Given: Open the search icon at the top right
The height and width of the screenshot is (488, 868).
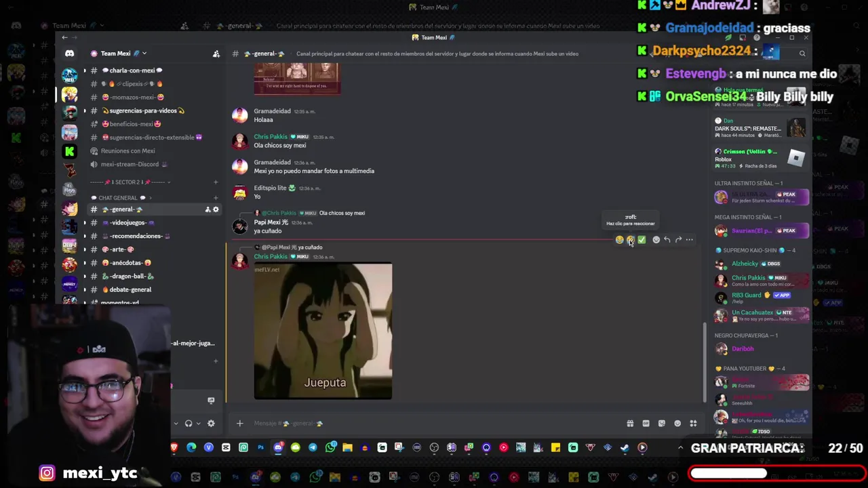Looking at the screenshot, I should click(x=802, y=54).
